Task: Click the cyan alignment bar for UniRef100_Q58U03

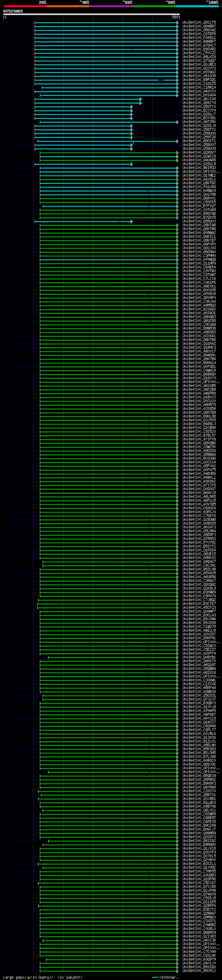Action: [84, 221]
